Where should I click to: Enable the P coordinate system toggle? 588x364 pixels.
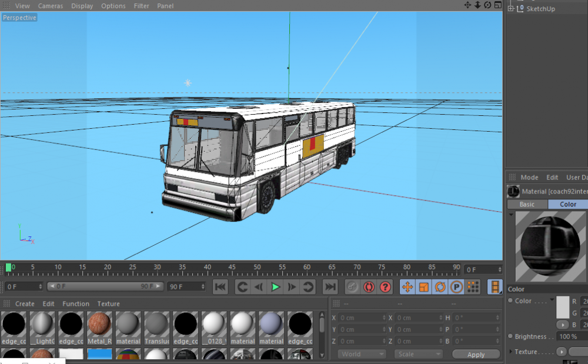point(457,286)
